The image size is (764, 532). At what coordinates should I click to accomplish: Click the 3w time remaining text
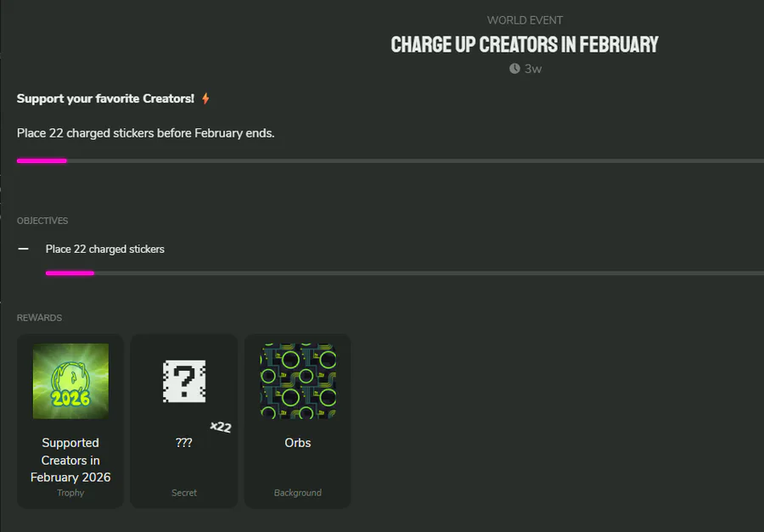pyautogui.click(x=533, y=69)
